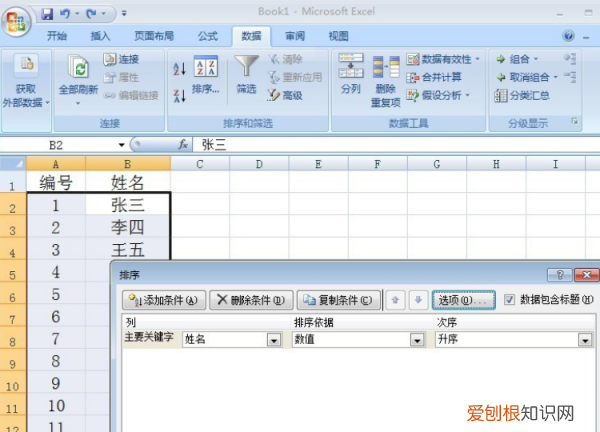
Task: Click Remove Duplicates (删除重复项)
Action: 385,81
